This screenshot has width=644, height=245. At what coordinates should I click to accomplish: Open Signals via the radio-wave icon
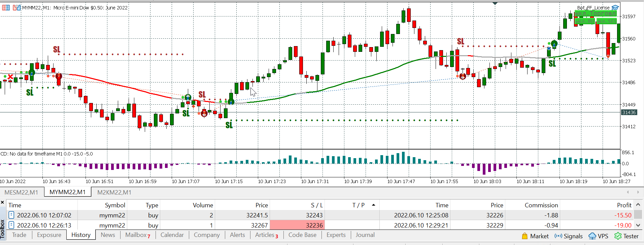[x=558, y=236]
